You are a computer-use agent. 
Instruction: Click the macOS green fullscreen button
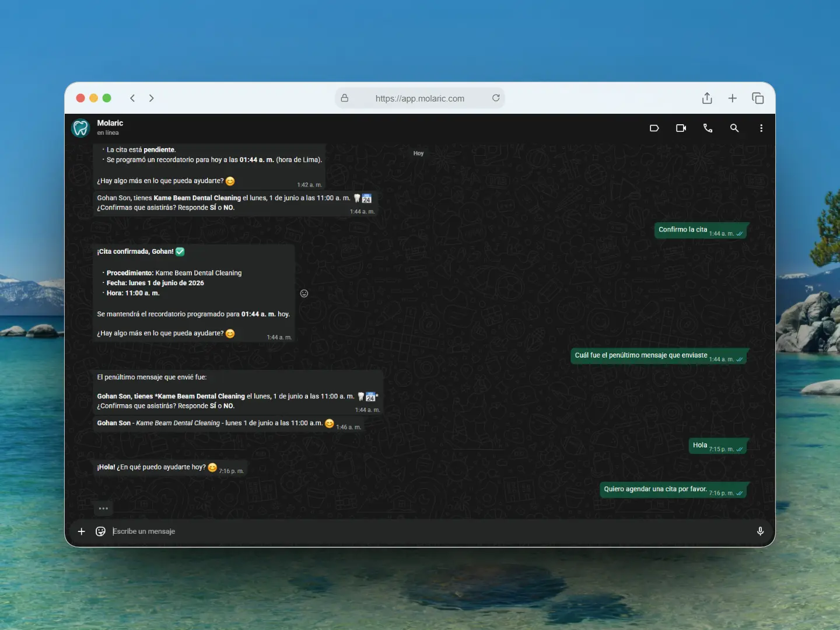(x=107, y=98)
